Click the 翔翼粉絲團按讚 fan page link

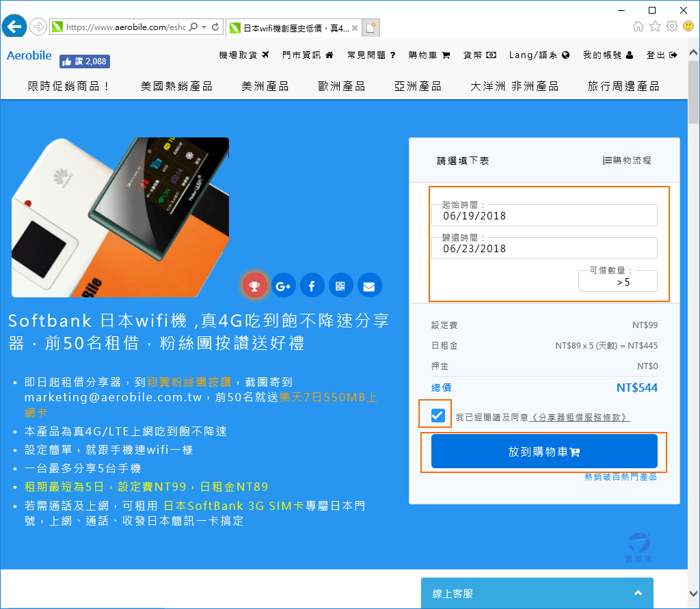pos(189,382)
